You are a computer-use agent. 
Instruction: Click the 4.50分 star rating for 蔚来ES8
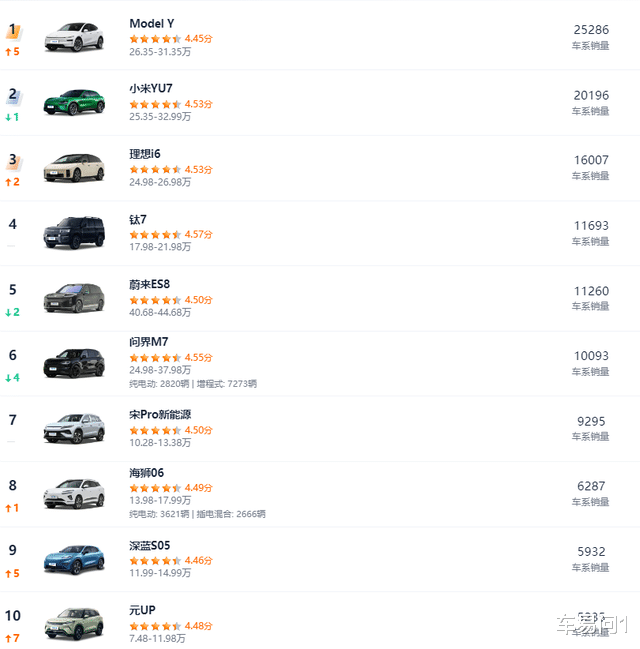[170, 299]
